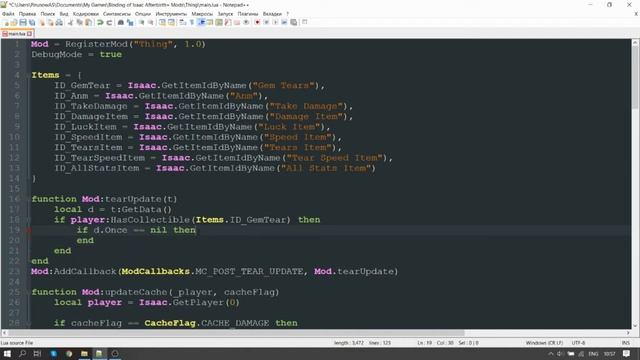Click the green Undo arrow
Viewport: 640px width, 360px height.
[x=100, y=22]
